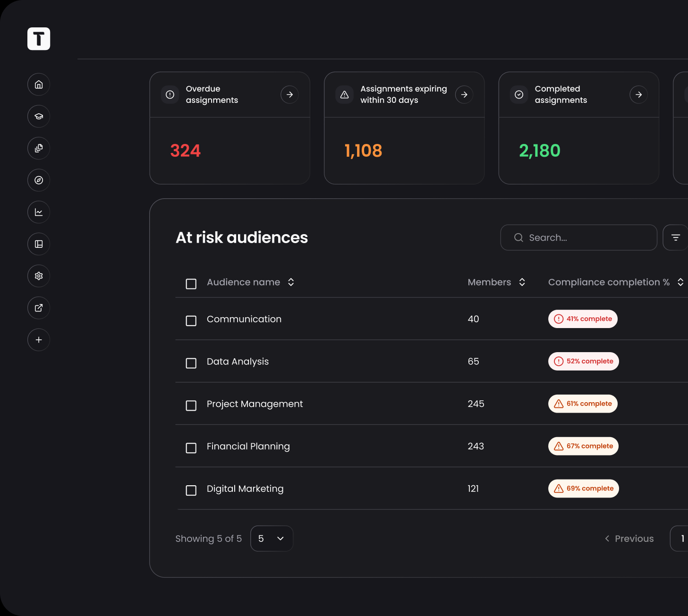Click the 52% complete badge
Viewport: 688px width, 616px height.
[584, 361]
